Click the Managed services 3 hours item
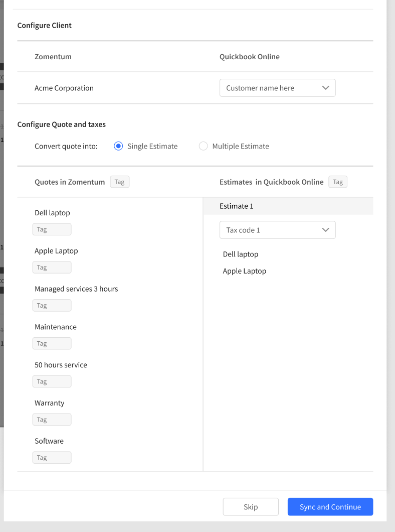395x532 pixels. [76, 289]
